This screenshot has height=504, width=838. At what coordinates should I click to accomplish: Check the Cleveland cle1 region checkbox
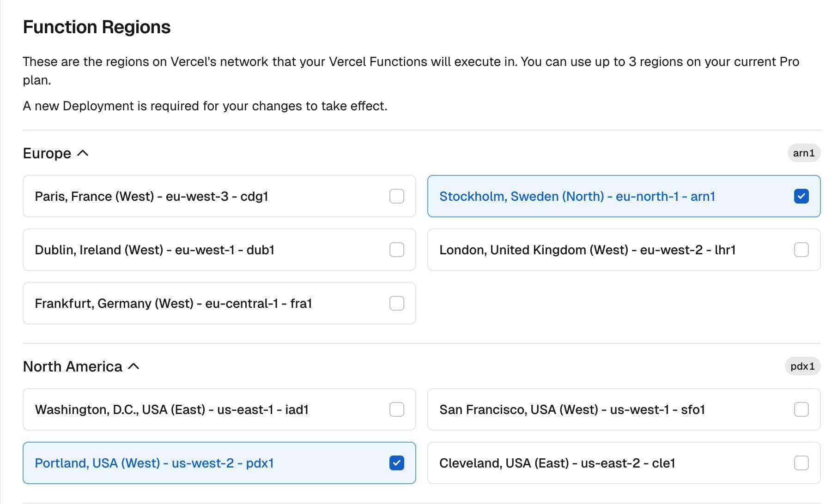pyautogui.click(x=801, y=463)
